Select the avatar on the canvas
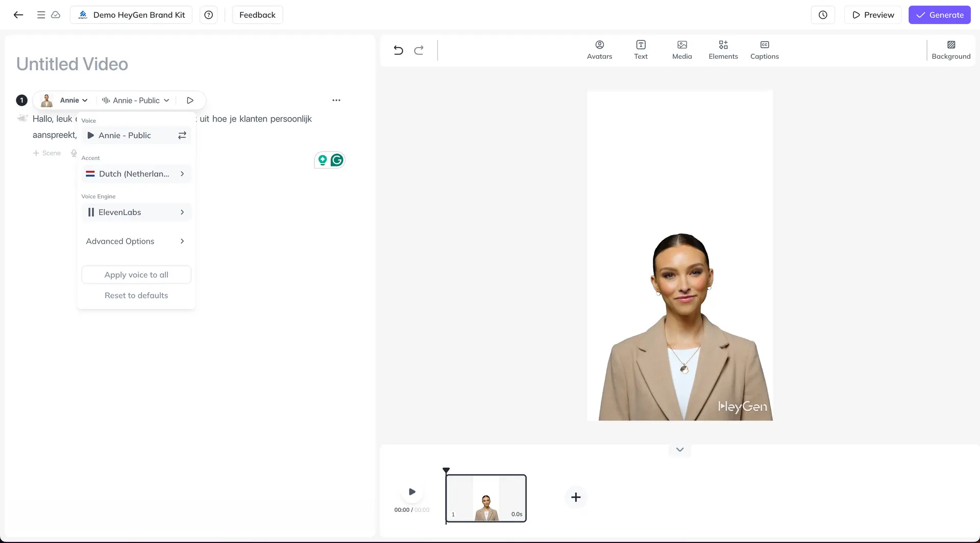The width and height of the screenshot is (980, 543). (684, 327)
